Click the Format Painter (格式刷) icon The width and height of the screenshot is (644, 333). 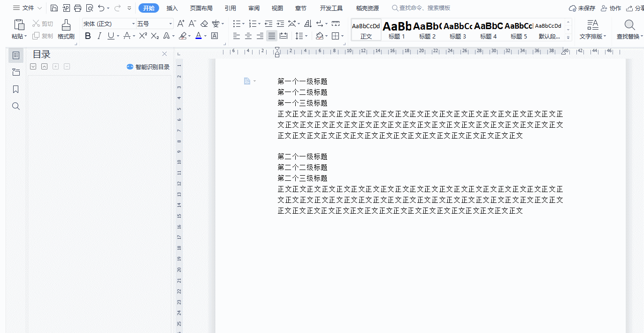tap(66, 29)
